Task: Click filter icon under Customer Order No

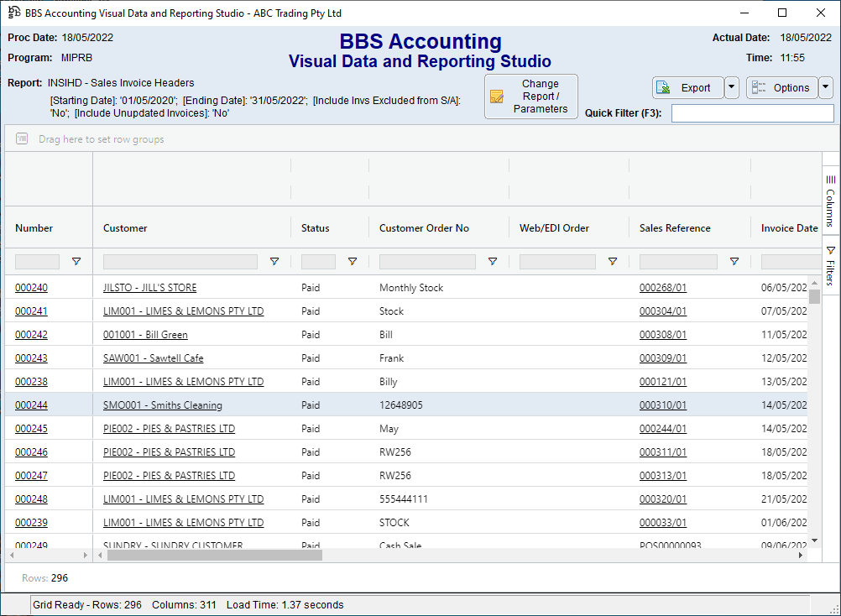Action: coord(493,262)
